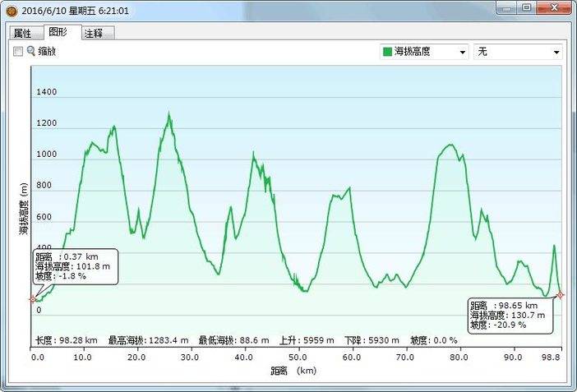Screen dimensions: 577x392
Task: Click the highest peak of the elevation curve
Action: [x=169, y=113]
